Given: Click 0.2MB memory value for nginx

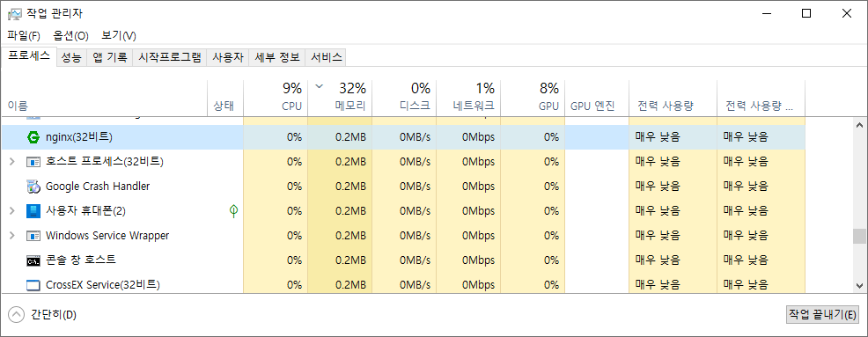Looking at the screenshot, I should pos(350,137).
